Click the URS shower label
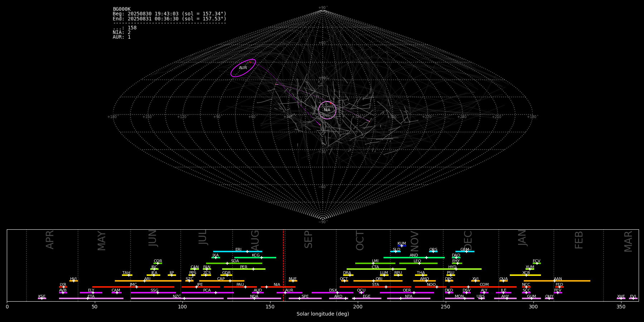 [x=480, y=297]
